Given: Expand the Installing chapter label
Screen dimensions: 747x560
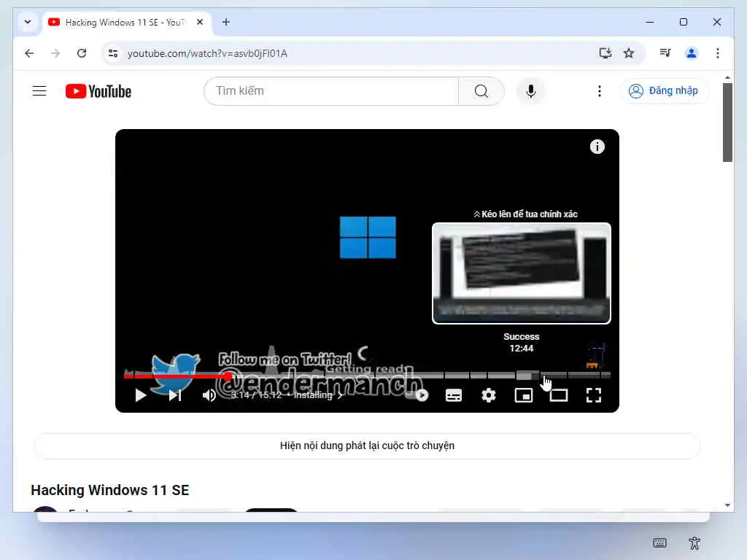Looking at the screenshot, I should (x=318, y=395).
